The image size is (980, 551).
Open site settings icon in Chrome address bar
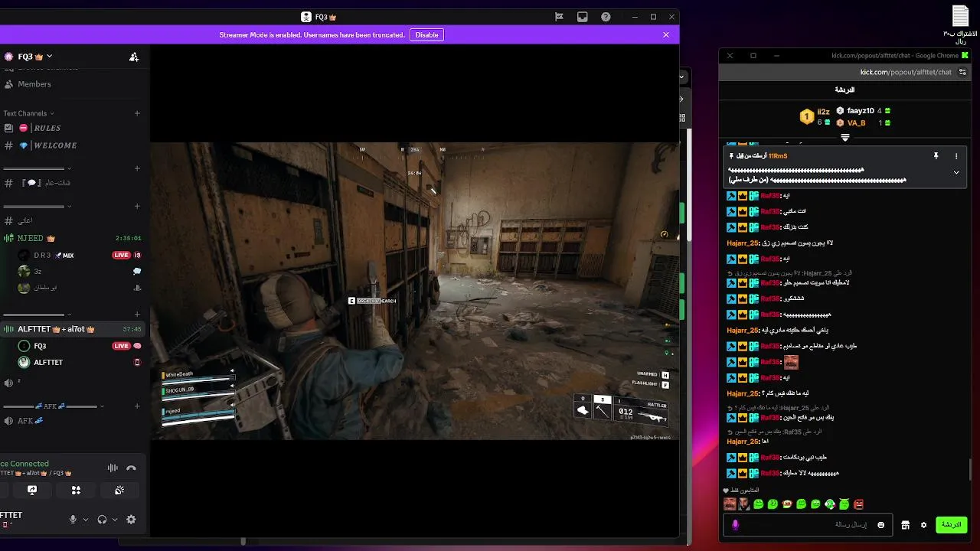962,72
